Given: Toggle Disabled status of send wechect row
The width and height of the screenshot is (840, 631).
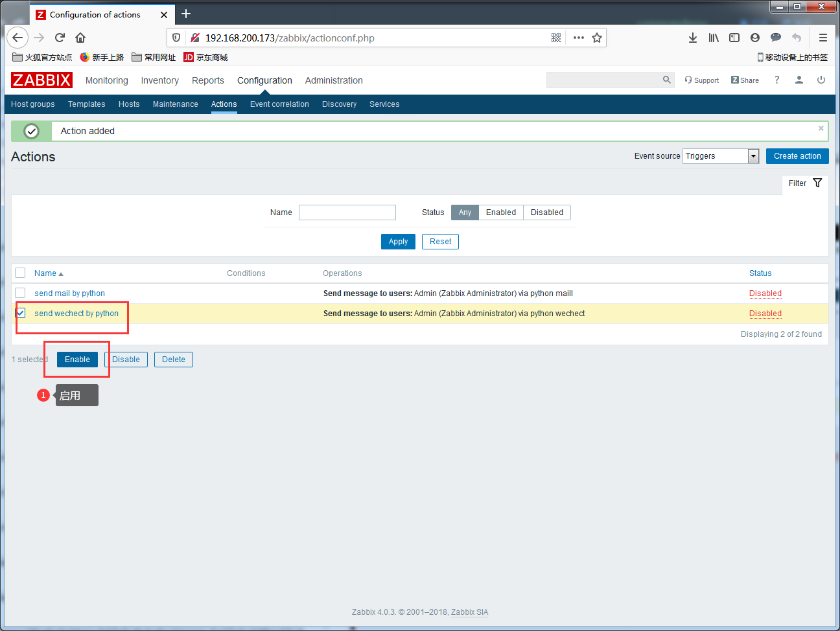Looking at the screenshot, I should (765, 314).
